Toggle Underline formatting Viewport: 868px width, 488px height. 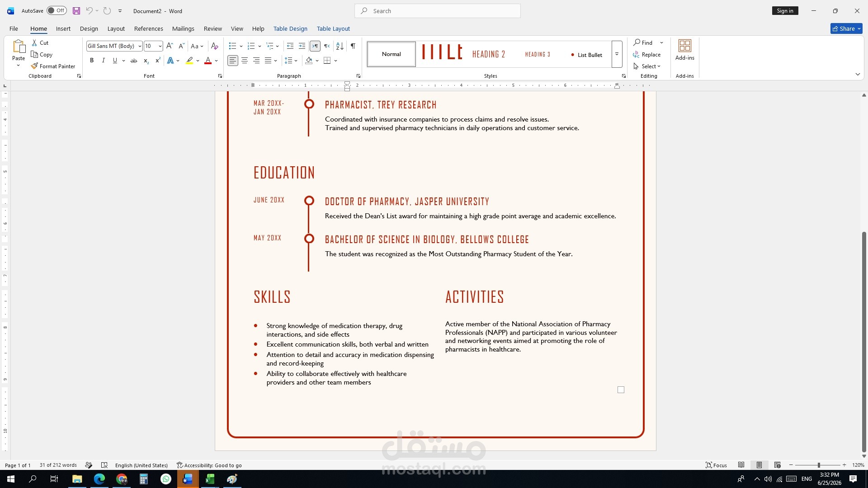point(115,61)
